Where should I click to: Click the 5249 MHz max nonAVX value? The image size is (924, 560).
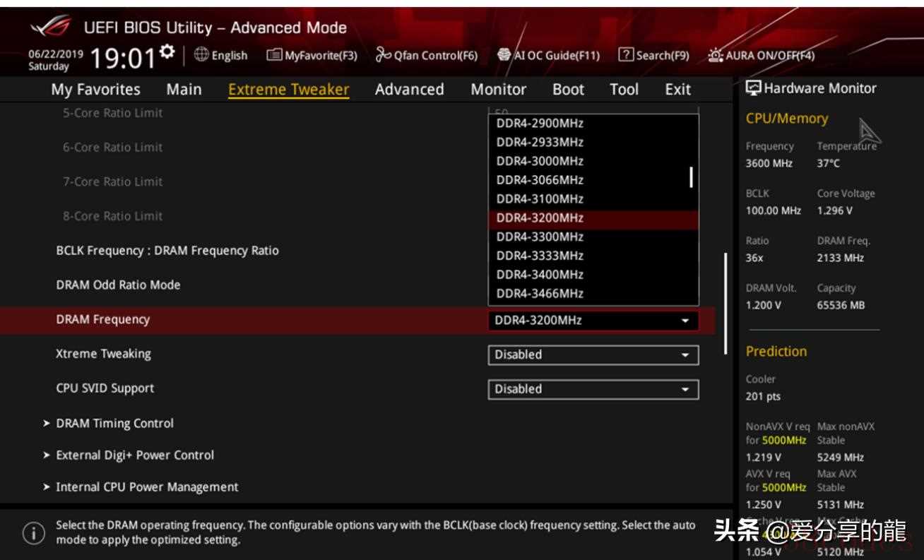click(841, 457)
